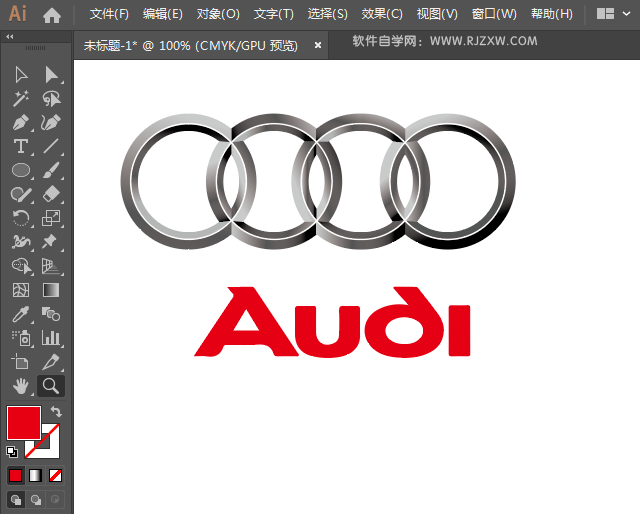Activate the Line Segment tool
640x514 pixels.
[51, 146]
